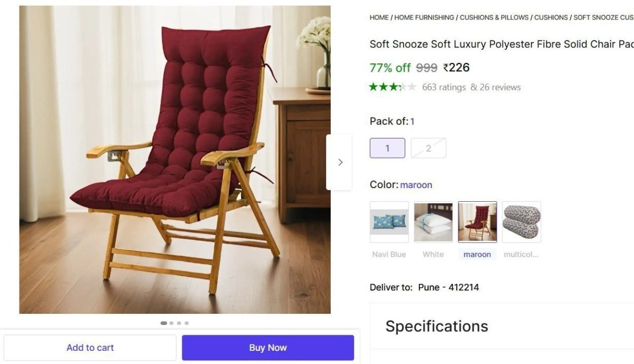This screenshot has height=364, width=634.
Task: Open the HOME breadcrumb link
Action: 379,17
